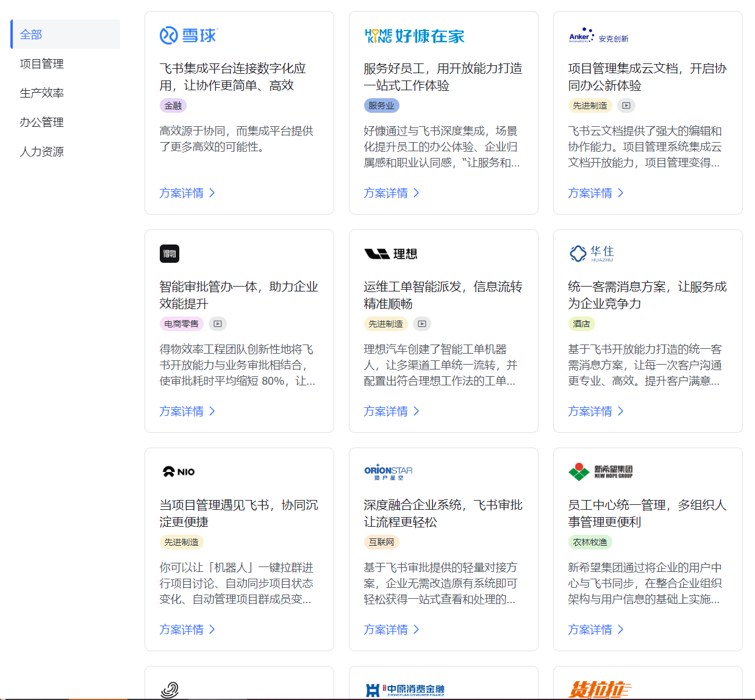This screenshot has height=700, width=755.
Task: Click the 理想 car brand logo
Action: pyautogui.click(x=390, y=254)
